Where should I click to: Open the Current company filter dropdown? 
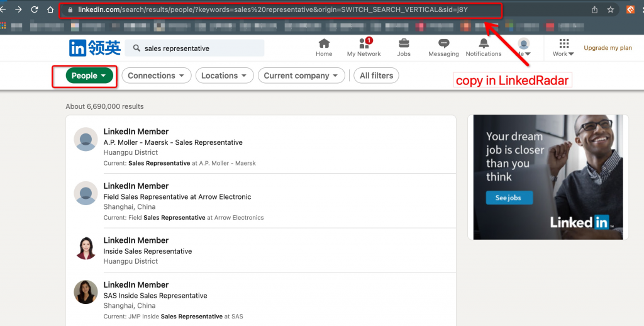point(301,76)
